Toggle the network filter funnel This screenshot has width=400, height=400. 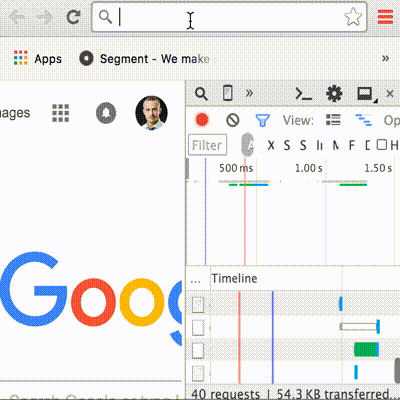[262, 120]
